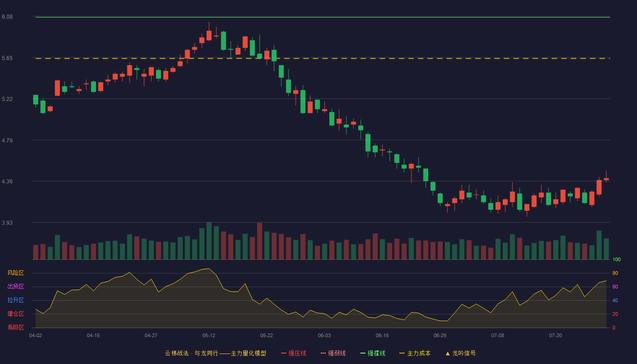The height and width of the screenshot is (364, 637).
Task: Click the 100 indicator scale label
Action: pyautogui.click(x=617, y=259)
